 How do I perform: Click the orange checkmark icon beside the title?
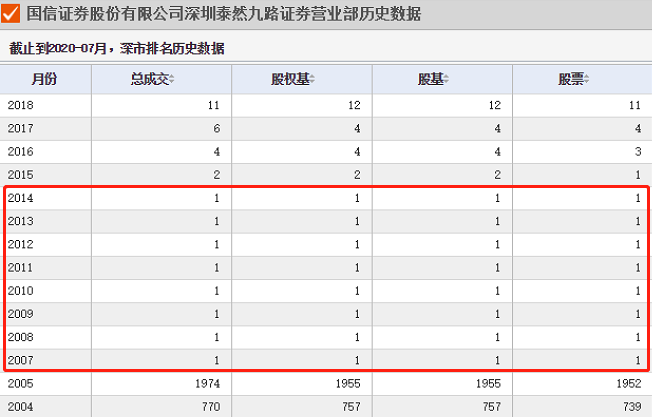(x=10, y=13)
